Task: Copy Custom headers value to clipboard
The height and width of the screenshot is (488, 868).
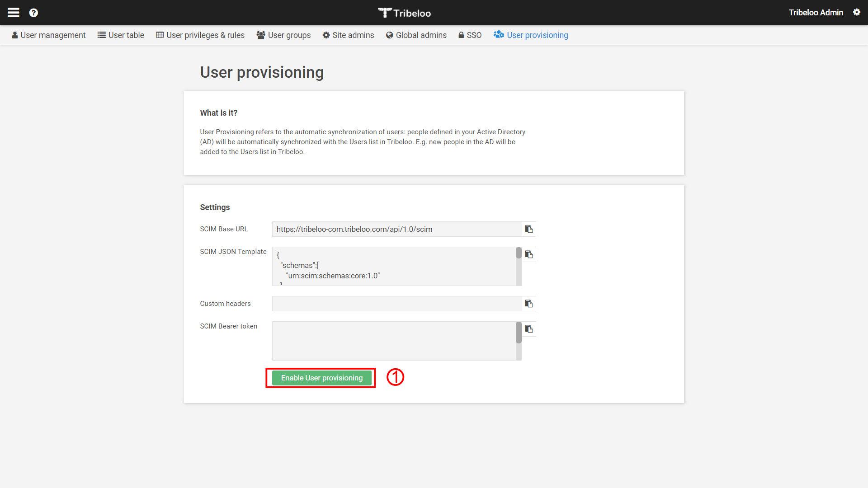Action: [529, 303]
